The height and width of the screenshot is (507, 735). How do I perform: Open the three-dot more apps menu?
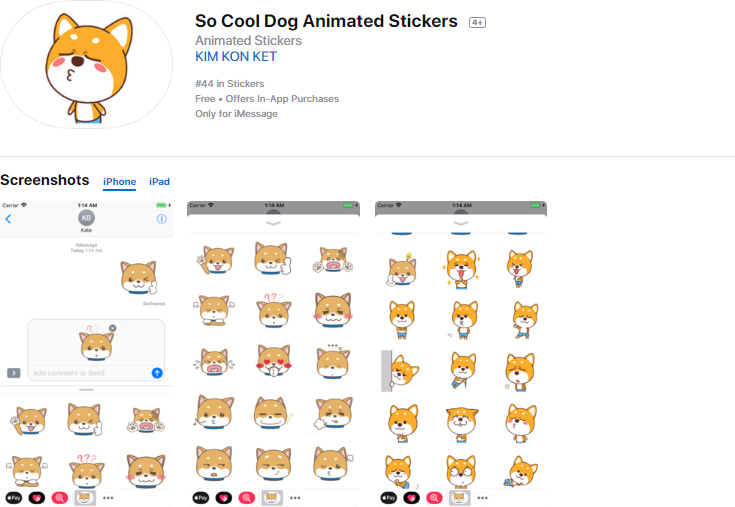(108, 497)
